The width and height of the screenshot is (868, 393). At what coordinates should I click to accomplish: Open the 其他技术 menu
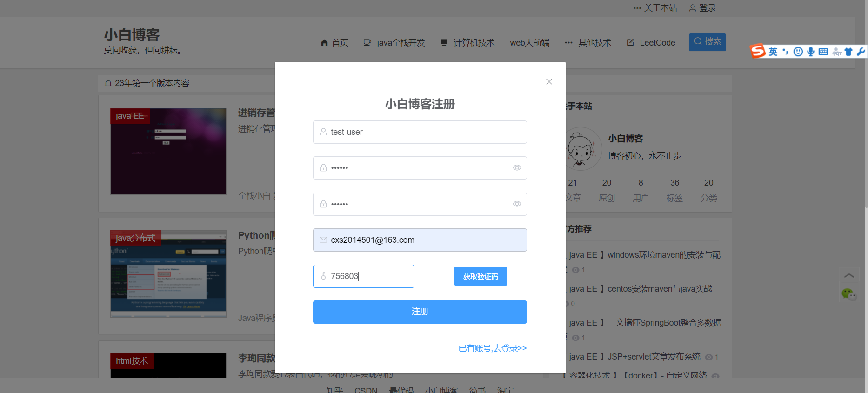pyautogui.click(x=594, y=43)
